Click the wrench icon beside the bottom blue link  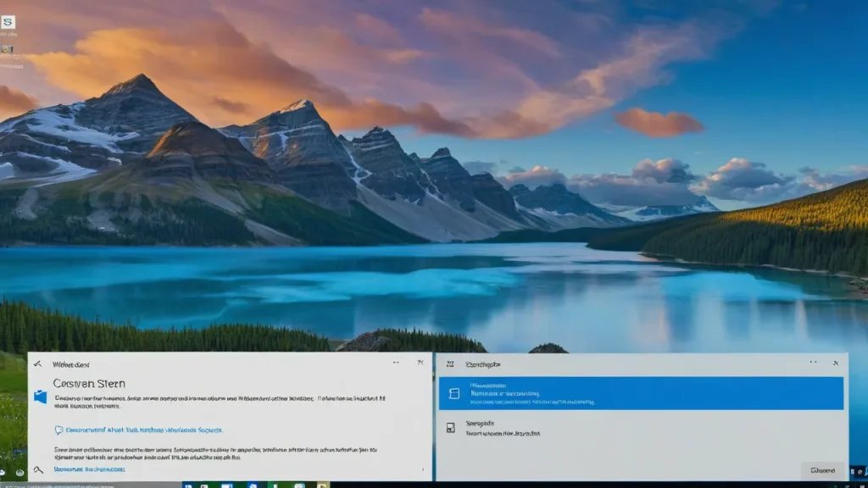[38, 469]
